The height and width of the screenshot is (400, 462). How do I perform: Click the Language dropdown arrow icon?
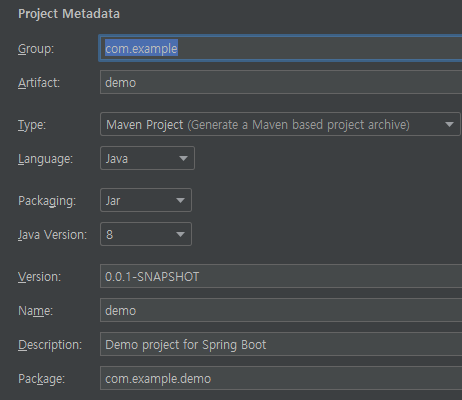pyautogui.click(x=183, y=158)
